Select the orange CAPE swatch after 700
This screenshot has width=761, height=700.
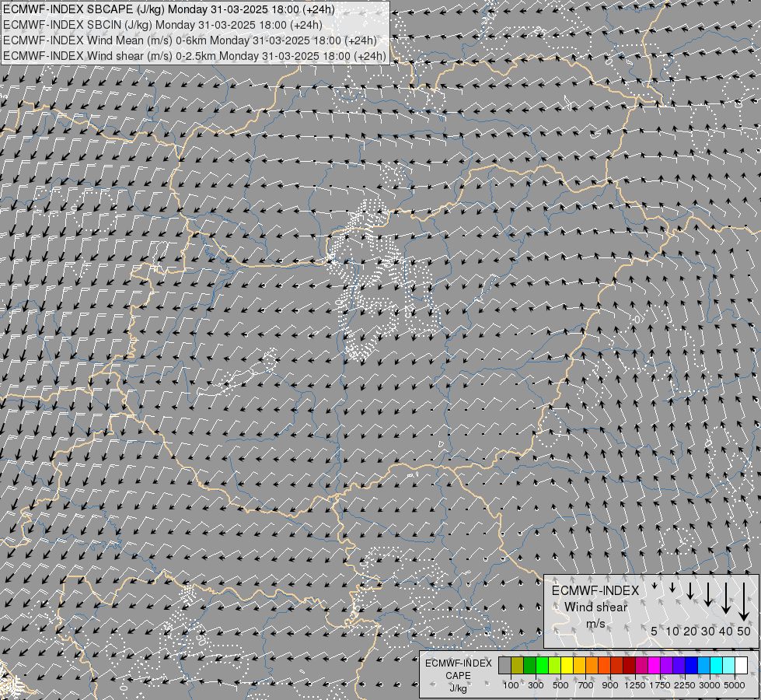pos(592,665)
